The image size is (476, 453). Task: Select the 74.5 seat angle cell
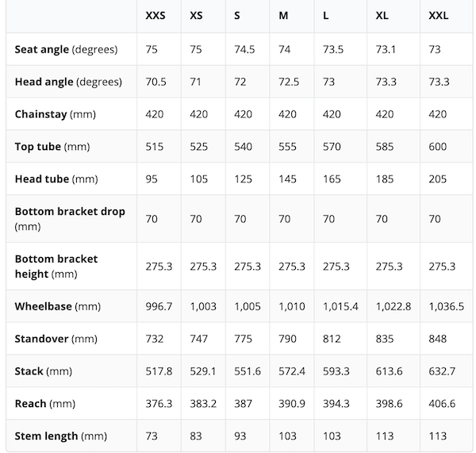244,49
